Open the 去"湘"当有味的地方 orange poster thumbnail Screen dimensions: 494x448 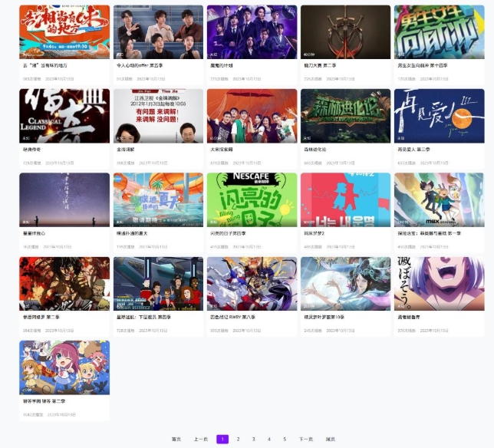(x=64, y=31)
